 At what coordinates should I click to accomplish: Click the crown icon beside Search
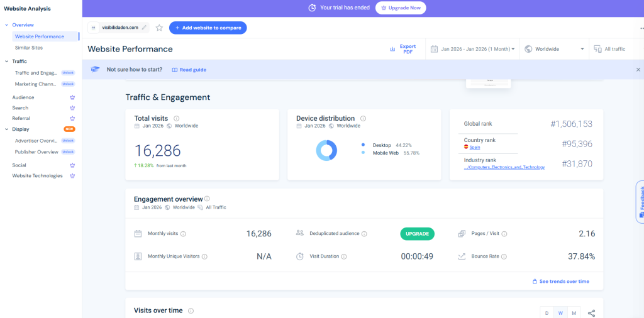coord(73,108)
